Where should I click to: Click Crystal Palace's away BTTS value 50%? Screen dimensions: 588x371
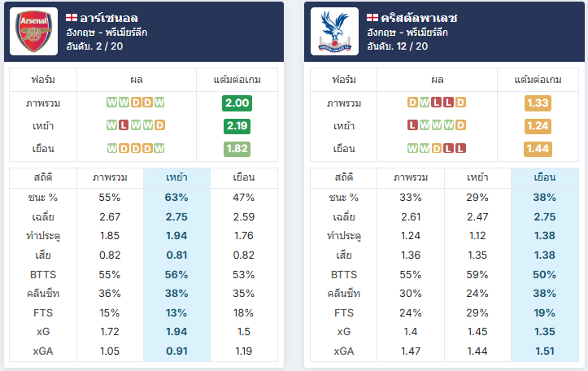[x=545, y=275]
